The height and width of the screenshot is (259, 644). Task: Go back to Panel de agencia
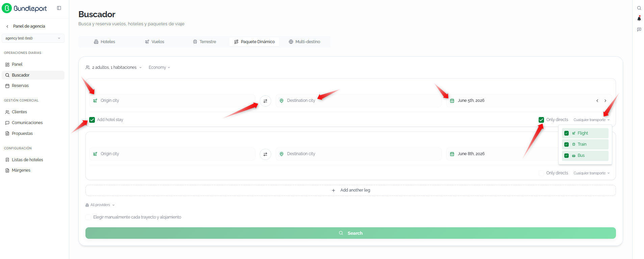[x=26, y=26]
